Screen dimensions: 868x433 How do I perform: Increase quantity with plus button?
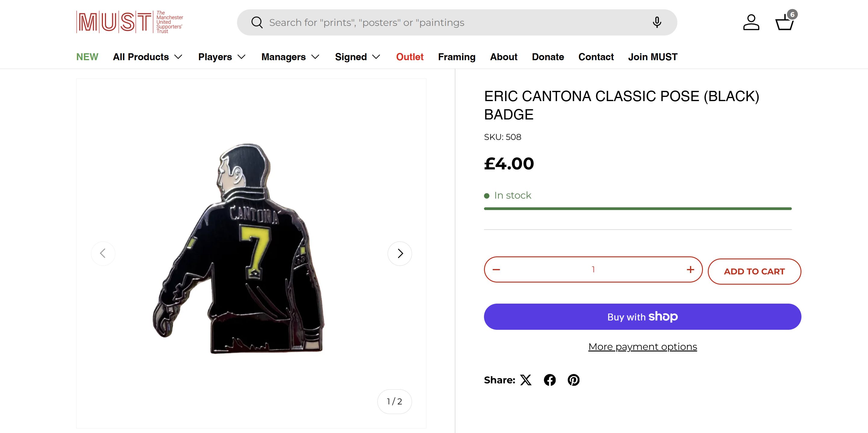[690, 269]
